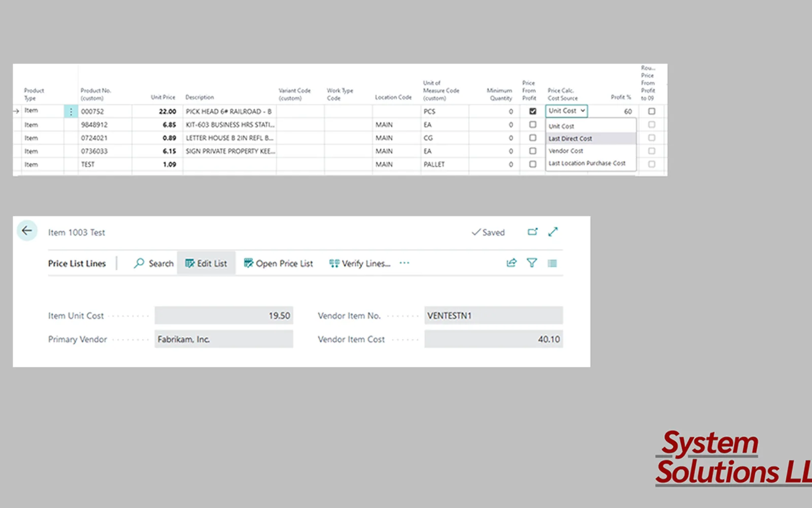Click the Location Code column header
The width and height of the screenshot is (812, 508).
click(x=393, y=97)
